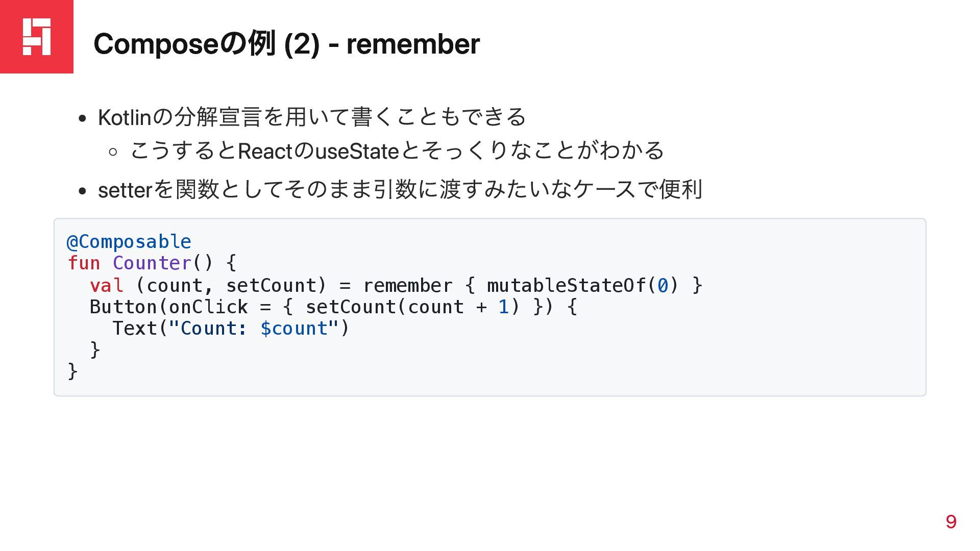Image resolution: width=980 pixels, height=551 pixels.
Task: Click the bullet text starting with "setterを関数"
Action: click(x=400, y=190)
